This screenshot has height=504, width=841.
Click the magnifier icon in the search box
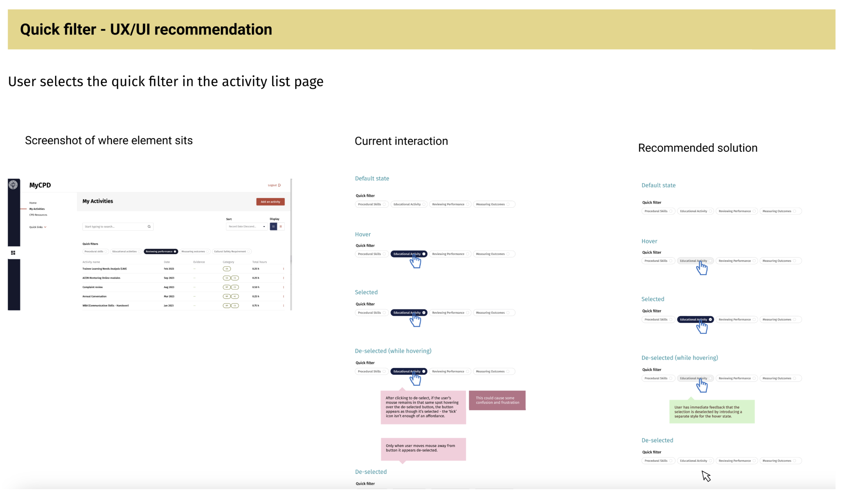[x=149, y=227]
